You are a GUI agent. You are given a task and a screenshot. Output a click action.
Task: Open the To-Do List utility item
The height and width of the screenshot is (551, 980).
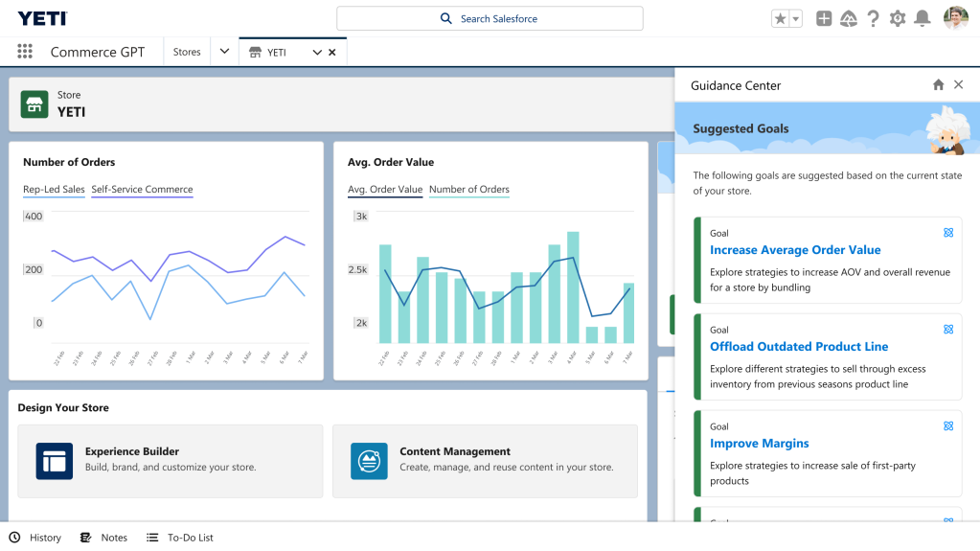pyautogui.click(x=180, y=538)
